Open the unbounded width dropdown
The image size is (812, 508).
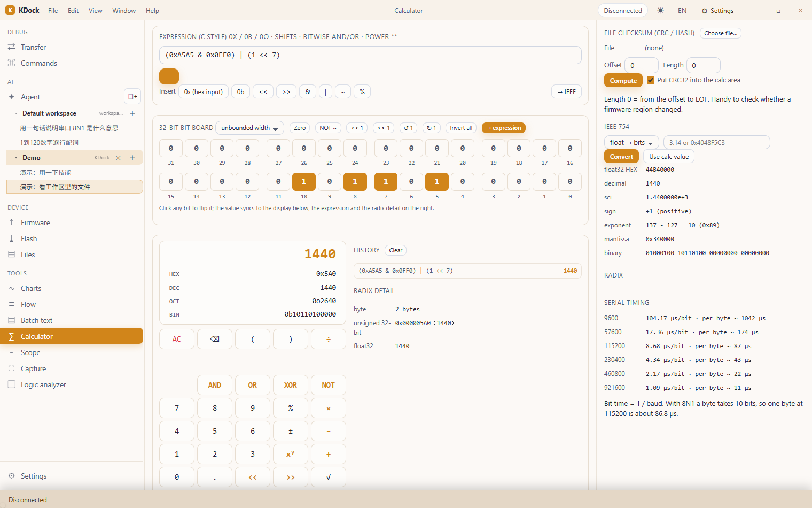pos(249,128)
